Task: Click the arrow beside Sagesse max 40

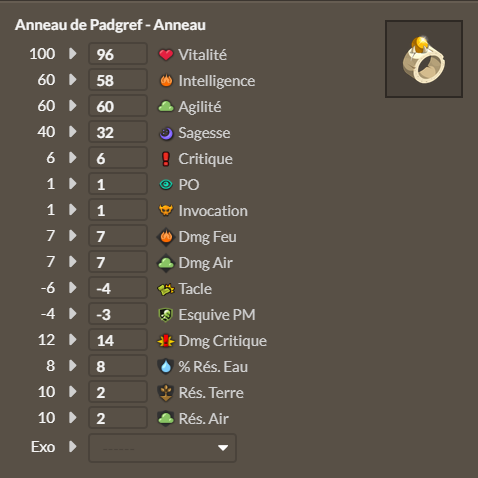Action: 72,132
